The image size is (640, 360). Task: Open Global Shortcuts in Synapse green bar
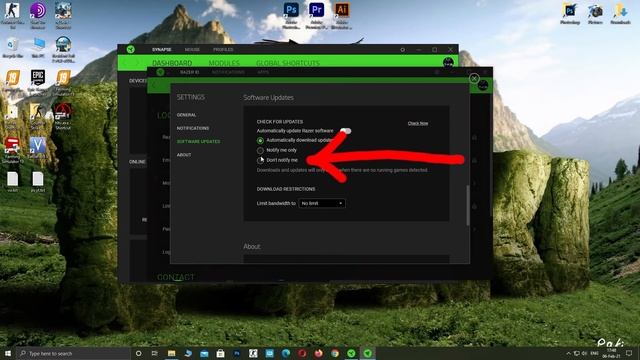coord(288,63)
